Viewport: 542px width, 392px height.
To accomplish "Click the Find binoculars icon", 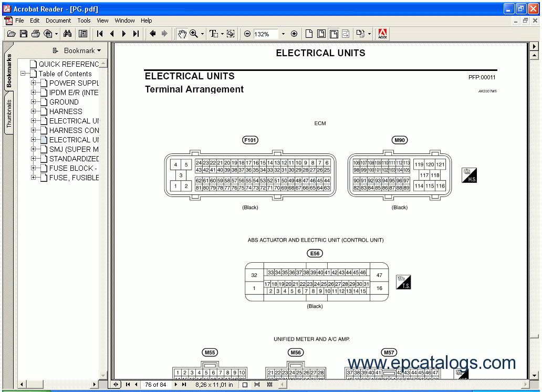I will click(67, 34).
